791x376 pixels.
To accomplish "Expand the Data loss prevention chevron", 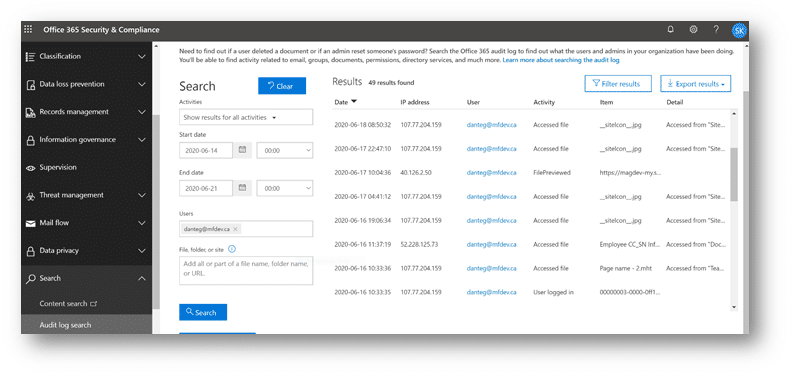I will coord(142,84).
